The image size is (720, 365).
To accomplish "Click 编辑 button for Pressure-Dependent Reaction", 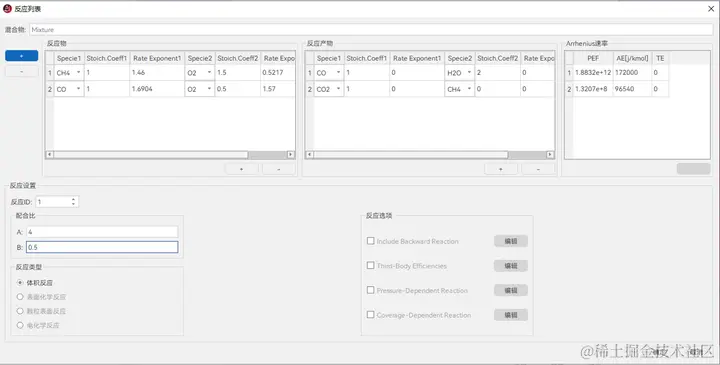I will (511, 290).
